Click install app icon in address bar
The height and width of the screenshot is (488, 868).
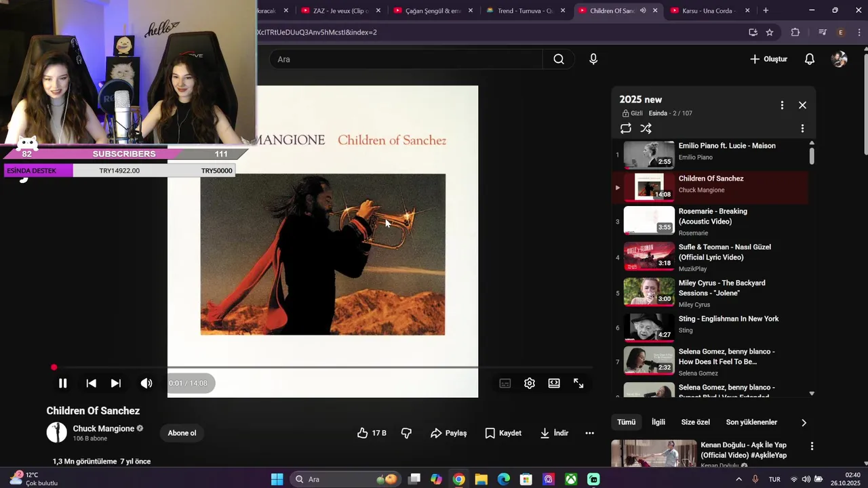753,32
